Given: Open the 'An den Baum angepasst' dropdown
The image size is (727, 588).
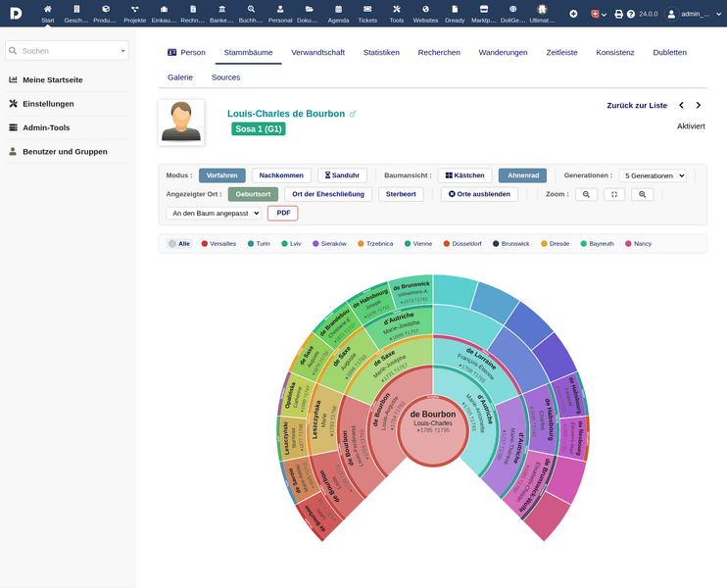Looking at the screenshot, I should coord(214,214).
